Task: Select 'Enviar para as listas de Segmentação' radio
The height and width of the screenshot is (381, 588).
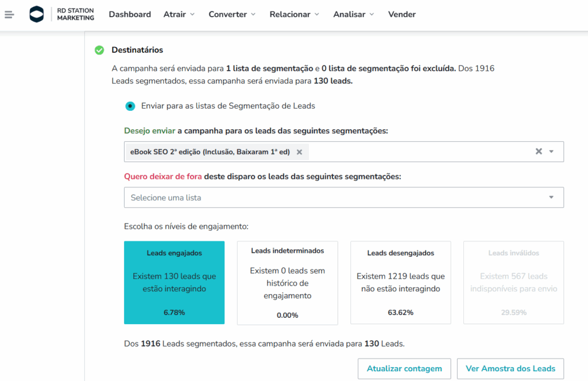Action: pyautogui.click(x=130, y=106)
